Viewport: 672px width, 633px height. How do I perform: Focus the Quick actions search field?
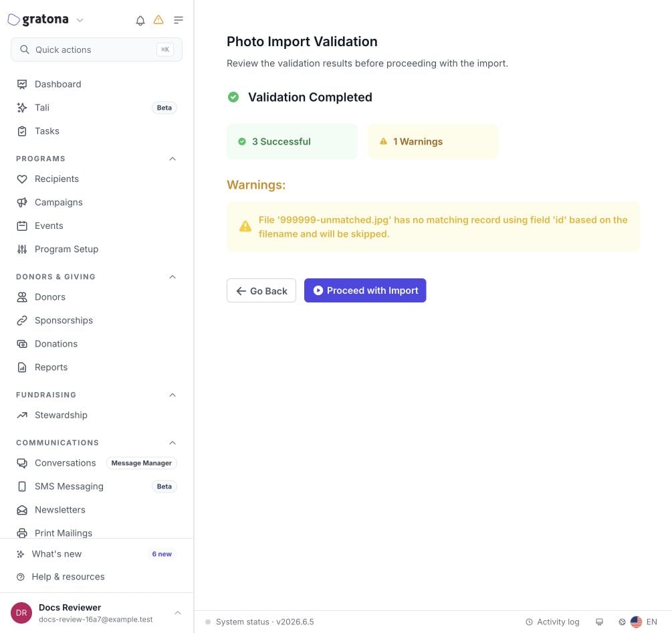click(x=96, y=50)
